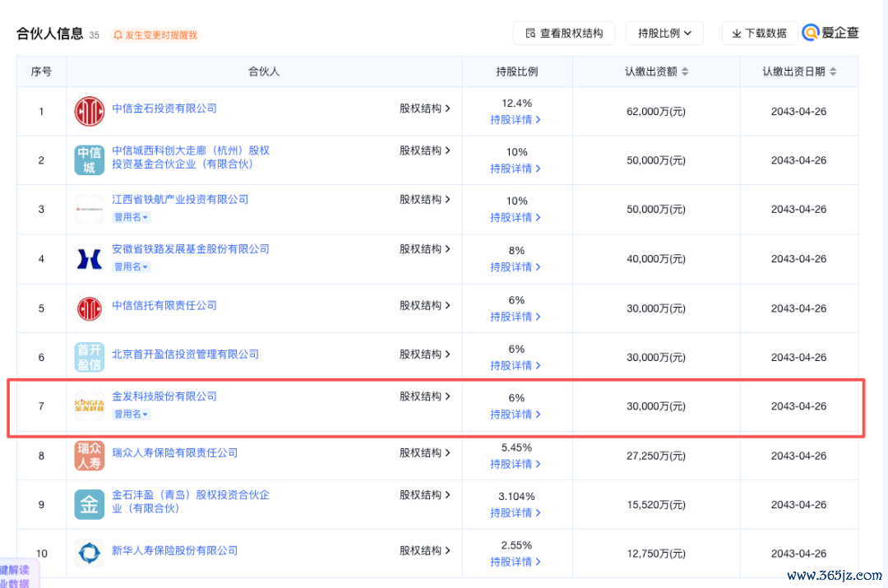This screenshot has height=588, width=888.
Task: View 持股详情 for 中信城西科创大走廊 row
Action: tap(516, 169)
